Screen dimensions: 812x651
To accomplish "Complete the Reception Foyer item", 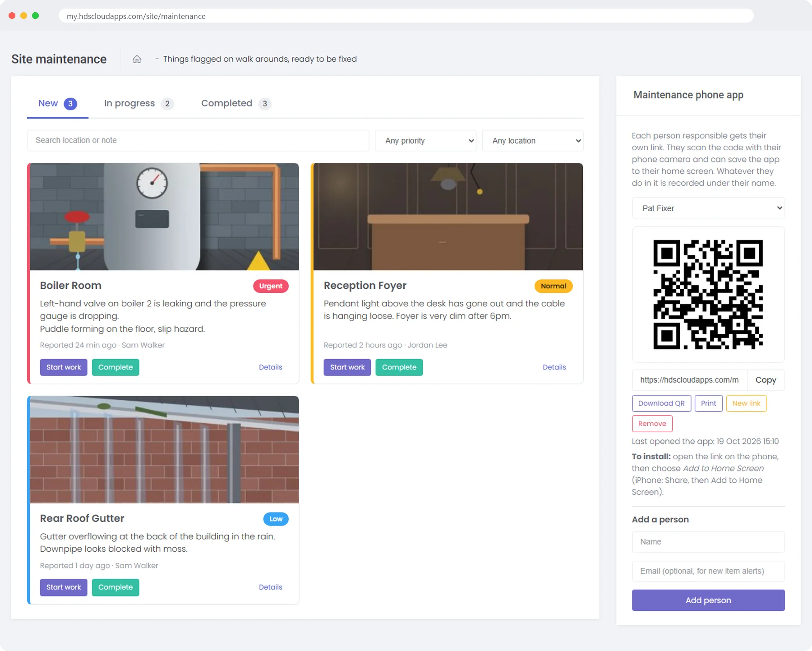I will click(x=399, y=367).
